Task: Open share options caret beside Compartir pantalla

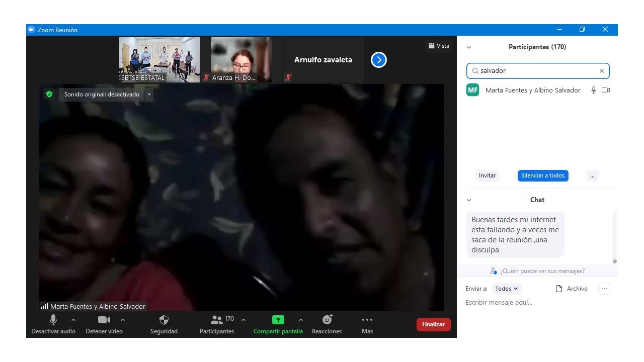Action: (x=301, y=320)
